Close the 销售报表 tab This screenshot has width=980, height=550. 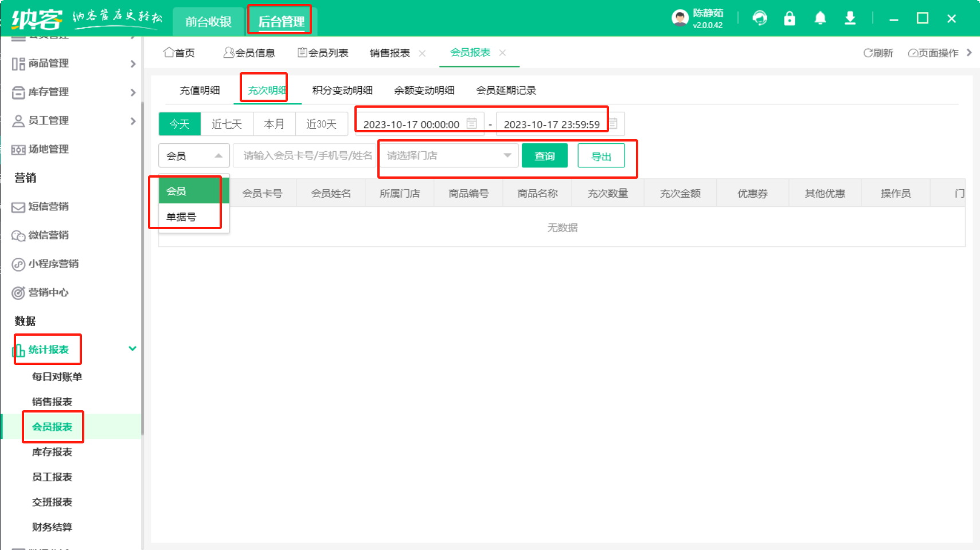[423, 53]
